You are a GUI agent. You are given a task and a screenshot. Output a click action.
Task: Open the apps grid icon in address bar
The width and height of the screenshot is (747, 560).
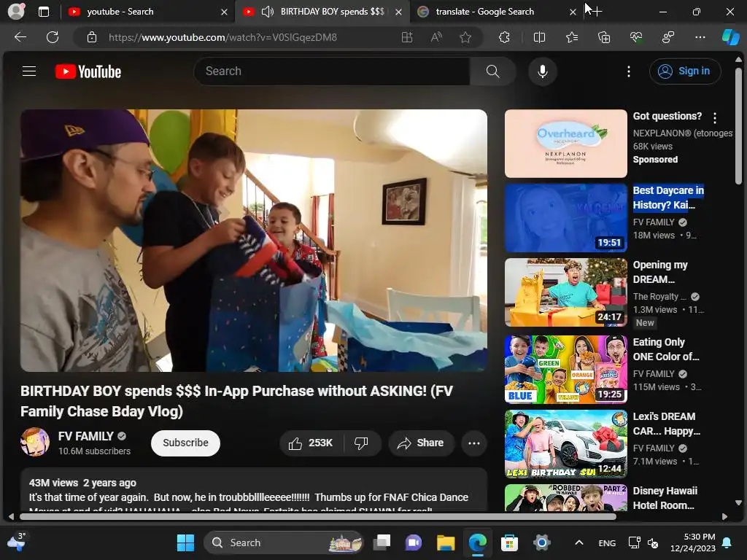(x=407, y=37)
